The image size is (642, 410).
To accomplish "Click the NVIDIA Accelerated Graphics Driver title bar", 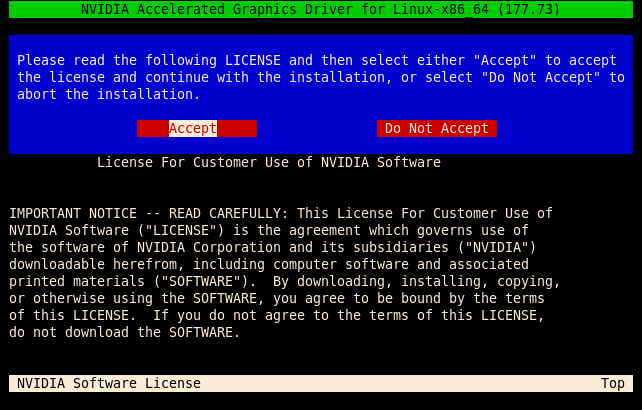I will coord(321,9).
